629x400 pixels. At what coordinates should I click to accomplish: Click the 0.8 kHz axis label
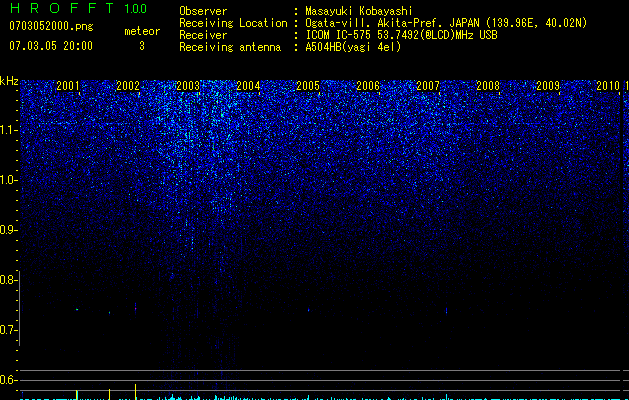click(x=8, y=280)
